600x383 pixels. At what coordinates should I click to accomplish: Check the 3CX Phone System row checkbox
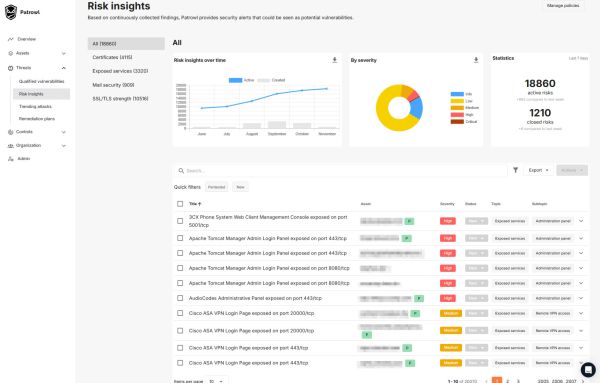tap(180, 221)
